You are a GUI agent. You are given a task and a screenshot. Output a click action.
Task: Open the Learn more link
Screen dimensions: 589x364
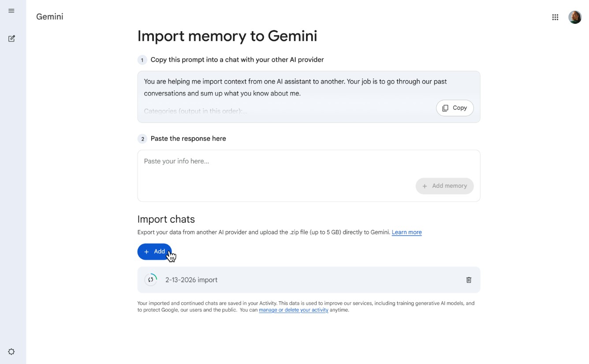tap(406, 232)
